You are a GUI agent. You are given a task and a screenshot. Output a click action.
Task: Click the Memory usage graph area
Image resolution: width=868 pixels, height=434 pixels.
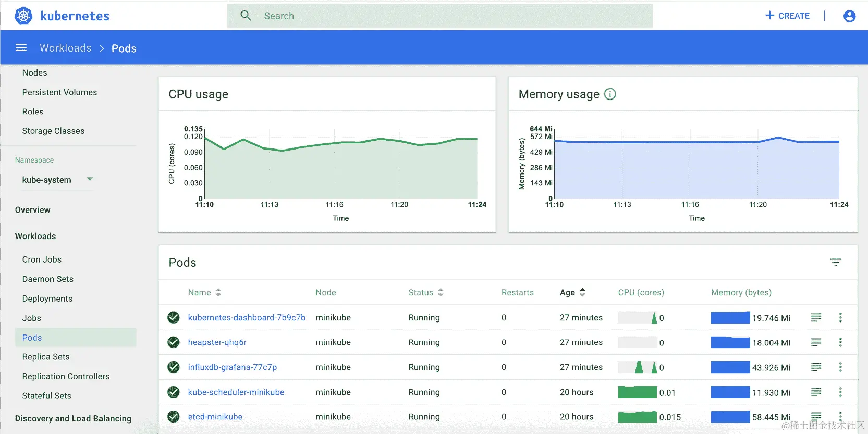coord(696,167)
